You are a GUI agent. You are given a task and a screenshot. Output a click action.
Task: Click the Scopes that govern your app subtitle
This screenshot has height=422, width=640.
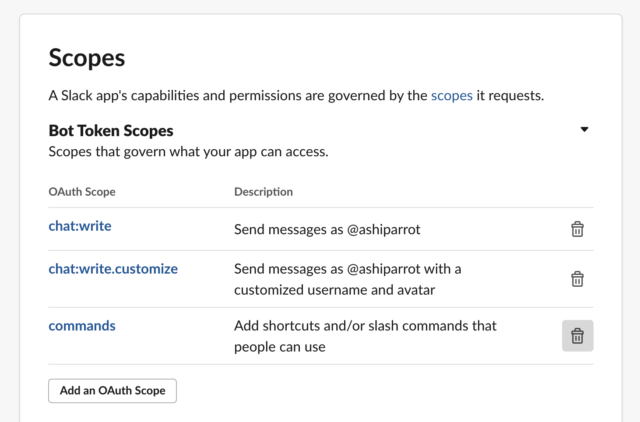188,151
